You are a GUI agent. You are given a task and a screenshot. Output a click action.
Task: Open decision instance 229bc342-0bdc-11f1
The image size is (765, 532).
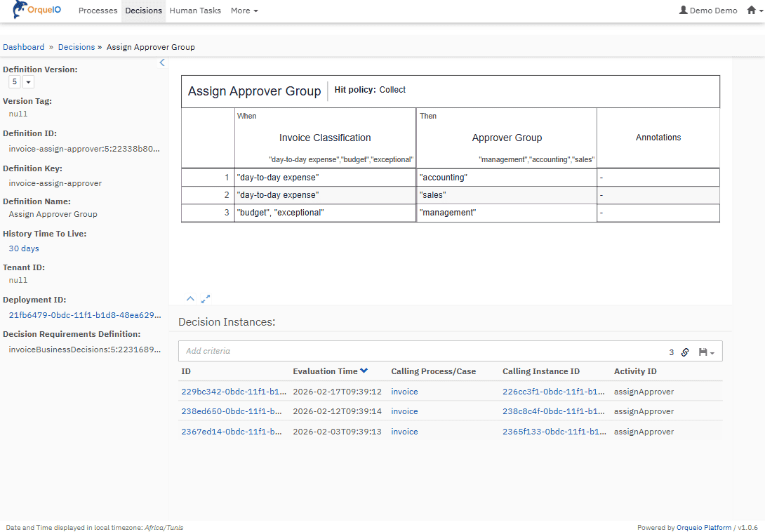(x=234, y=392)
